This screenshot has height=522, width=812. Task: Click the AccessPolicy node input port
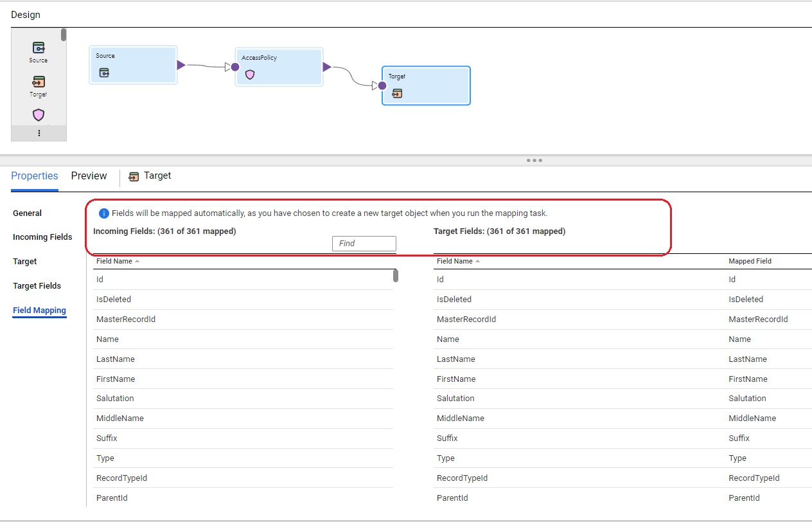235,67
